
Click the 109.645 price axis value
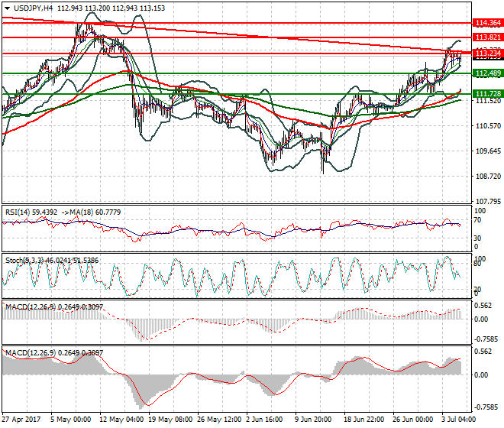(x=488, y=151)
